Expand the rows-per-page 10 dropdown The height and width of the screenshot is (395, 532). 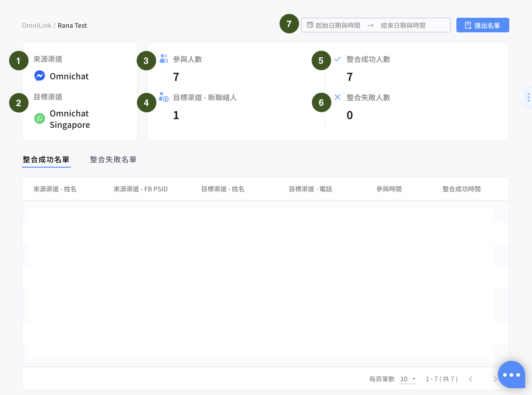[x=407, y=379]
